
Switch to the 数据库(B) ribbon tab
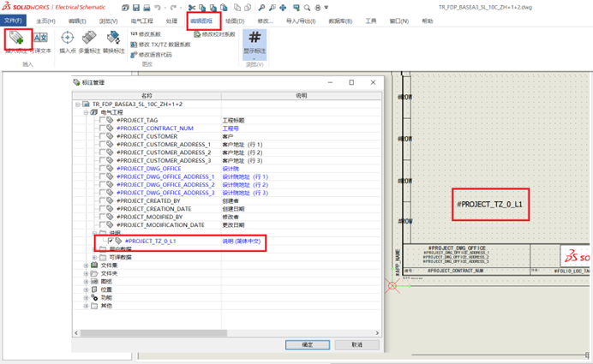coord(340,21)
